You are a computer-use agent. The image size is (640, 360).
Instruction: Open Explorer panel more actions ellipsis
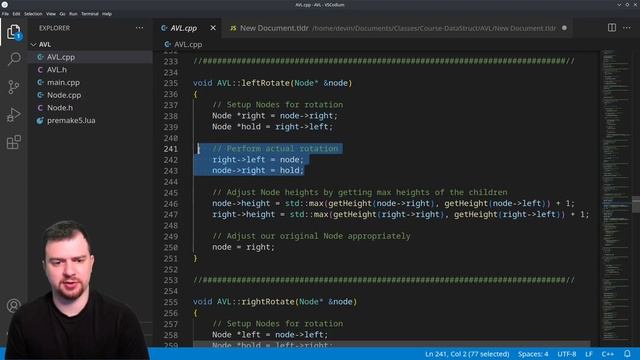[x=140, y=28]
